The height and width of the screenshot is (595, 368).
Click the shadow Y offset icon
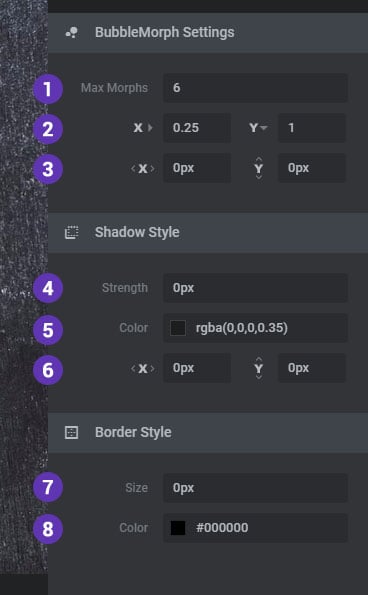coord(258,368)
